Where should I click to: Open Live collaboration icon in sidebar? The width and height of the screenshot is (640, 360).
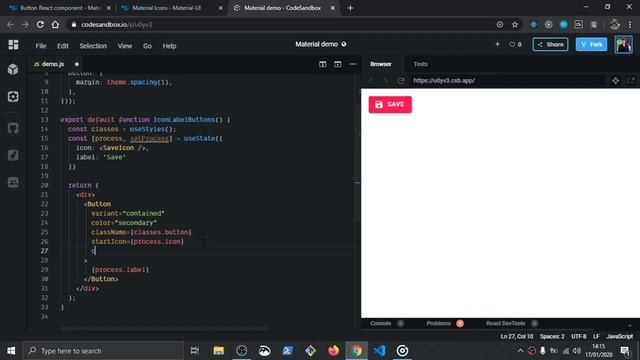pos(13,182)
